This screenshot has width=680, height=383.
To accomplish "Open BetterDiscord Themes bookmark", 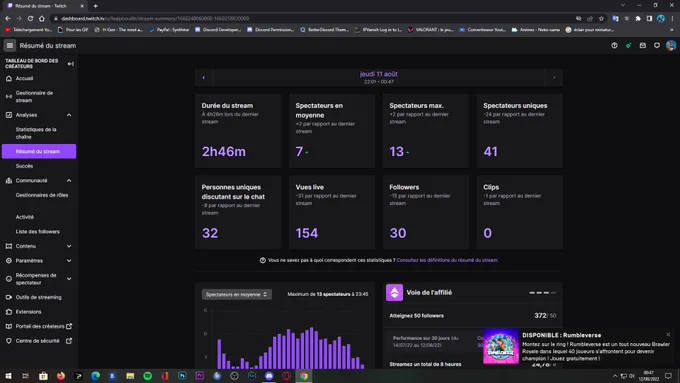I will click(324, 30).
